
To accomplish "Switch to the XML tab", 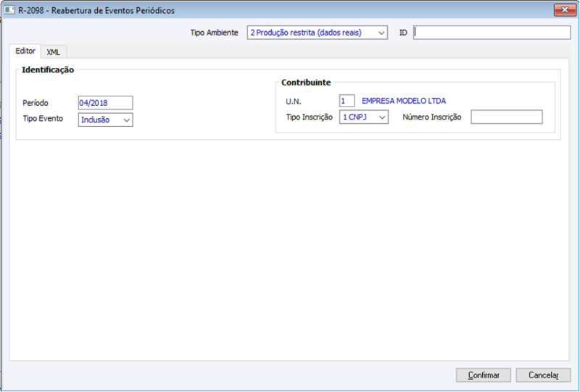I will [x=53, y=52].
